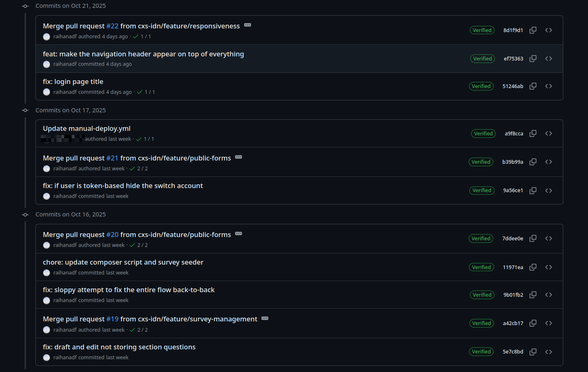Click Verified badge on commit 9b01fb2

click(x=482, y=295)
